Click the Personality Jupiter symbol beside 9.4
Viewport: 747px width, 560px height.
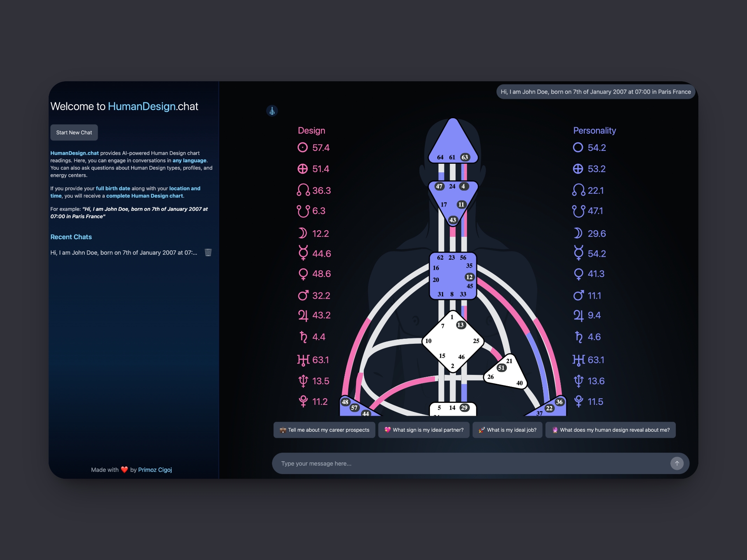click(579, 315)
